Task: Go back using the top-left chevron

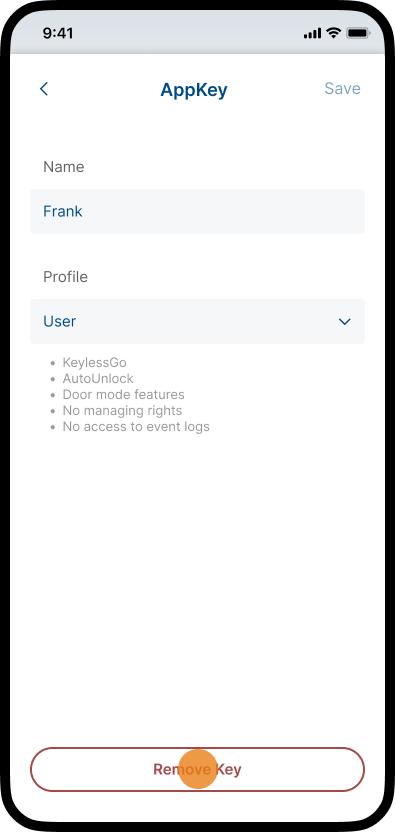Action: click(x=44, y=89)
